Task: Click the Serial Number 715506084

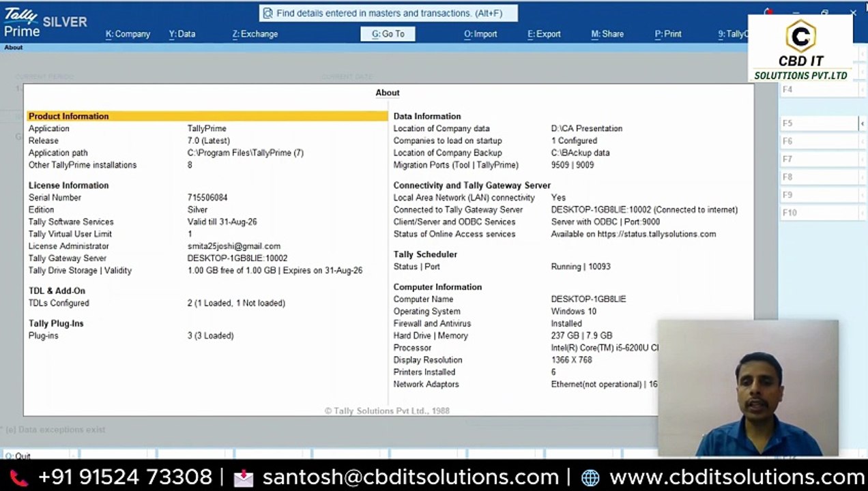Action: 207,198
